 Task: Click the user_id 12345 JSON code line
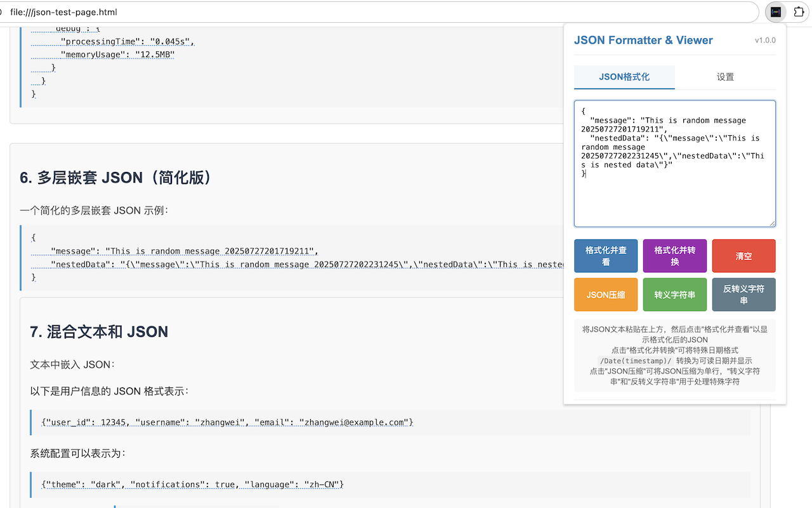pos(228,422)
